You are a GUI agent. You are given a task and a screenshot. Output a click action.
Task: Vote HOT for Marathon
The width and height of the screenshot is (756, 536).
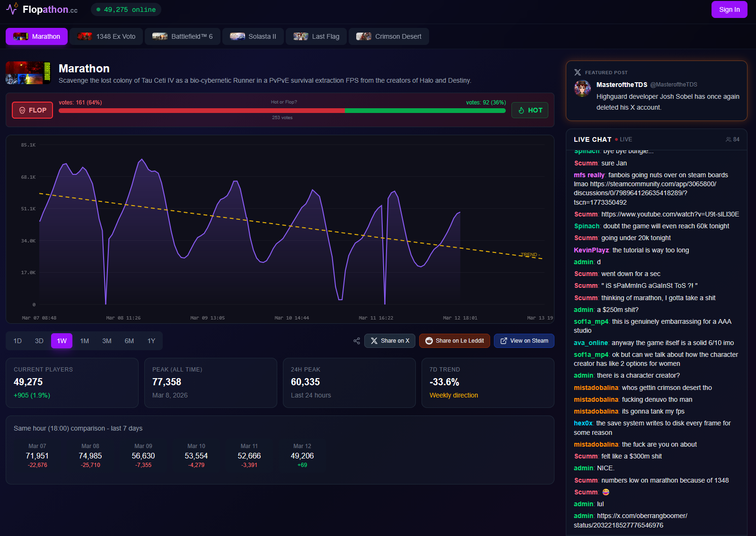530,110
